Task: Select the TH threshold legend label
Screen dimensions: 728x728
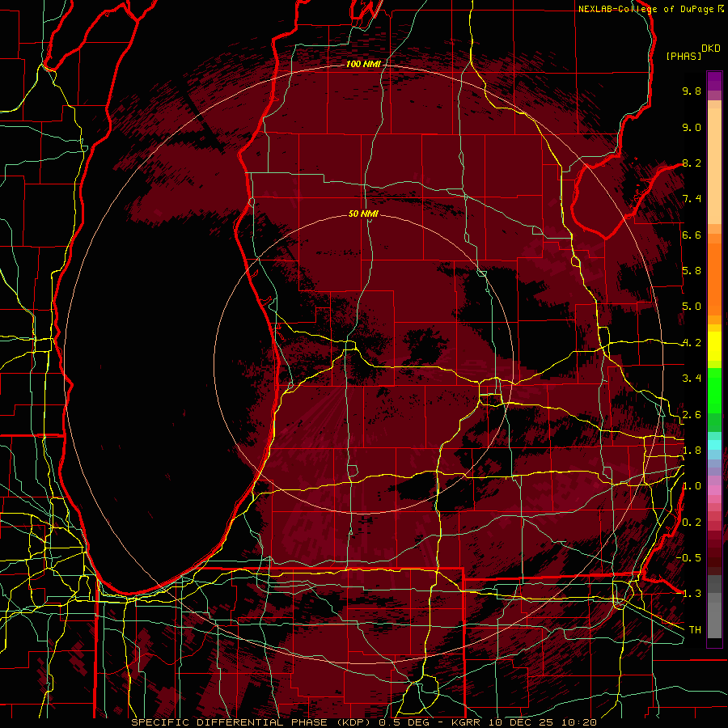Action: (695, 629)
